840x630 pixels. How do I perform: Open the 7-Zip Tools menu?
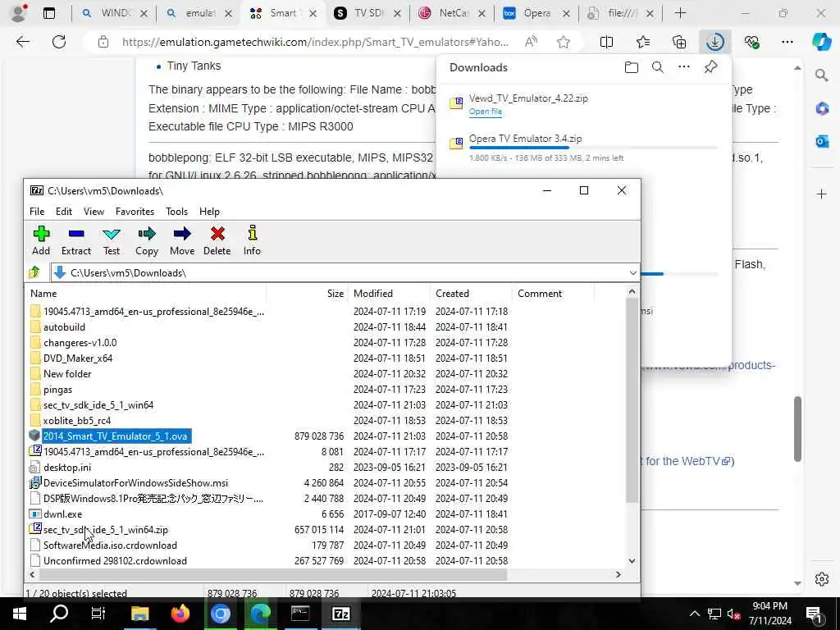coord(176,212)
